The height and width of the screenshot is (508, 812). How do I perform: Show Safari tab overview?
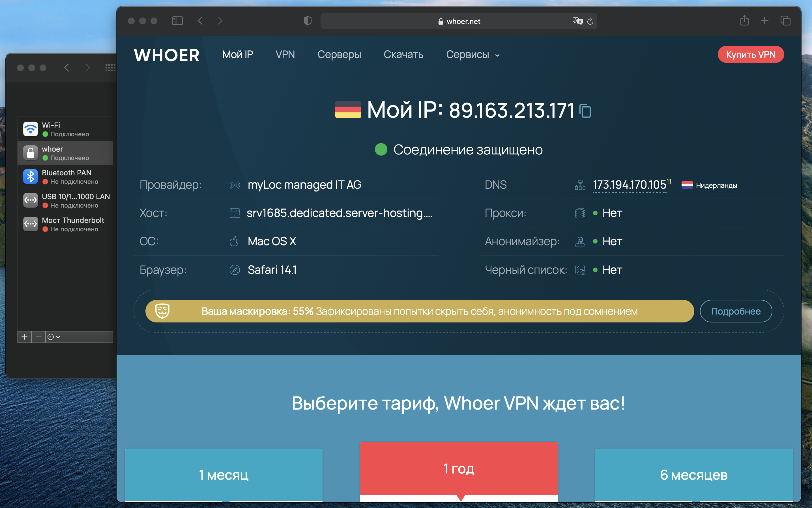click(x=785, y=21)
